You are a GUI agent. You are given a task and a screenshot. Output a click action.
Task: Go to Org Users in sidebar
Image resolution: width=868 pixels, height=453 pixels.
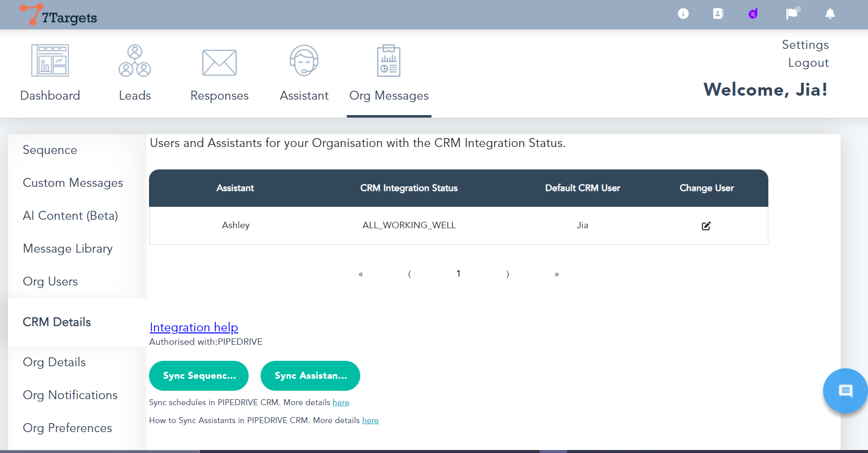pos(50,282)
